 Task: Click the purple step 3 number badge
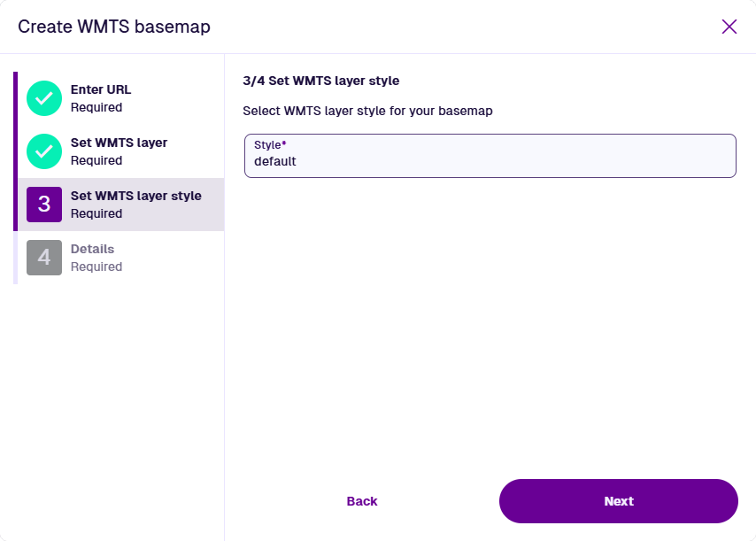[44, 205]
